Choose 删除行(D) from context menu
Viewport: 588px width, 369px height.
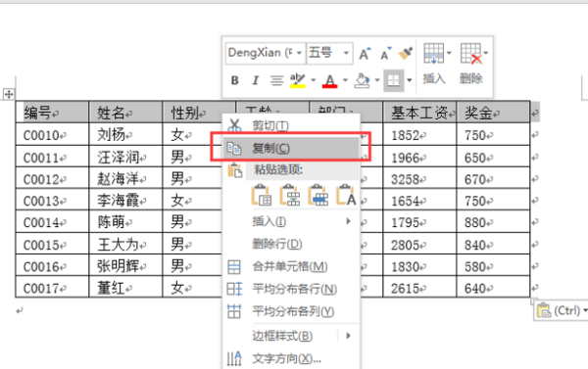[292, 245]
